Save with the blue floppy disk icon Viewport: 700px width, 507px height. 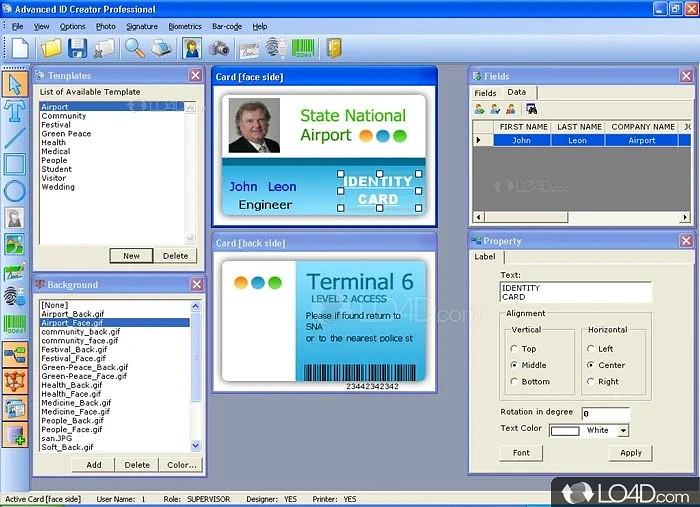coord(77,48)
